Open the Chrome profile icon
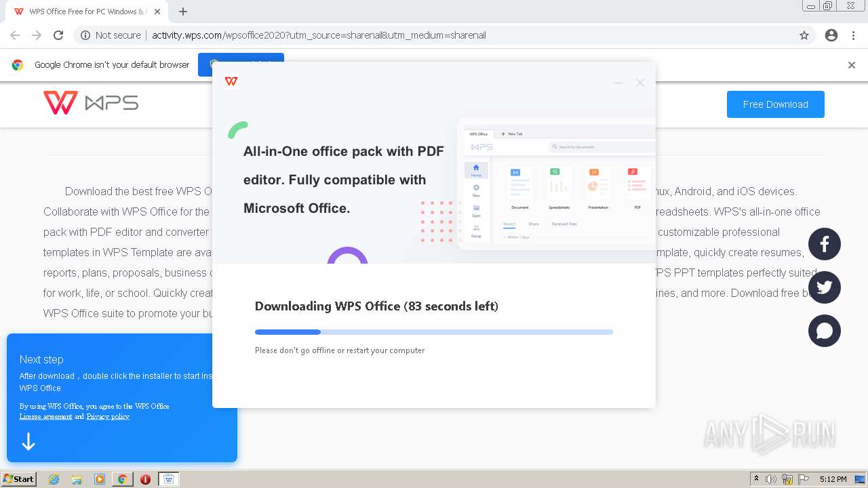Viewport: 868px width, 488px height. tap(831, 35)
